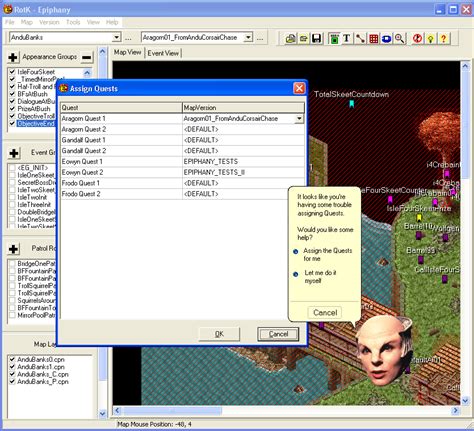Open the Version menu

tap(49, 22)
